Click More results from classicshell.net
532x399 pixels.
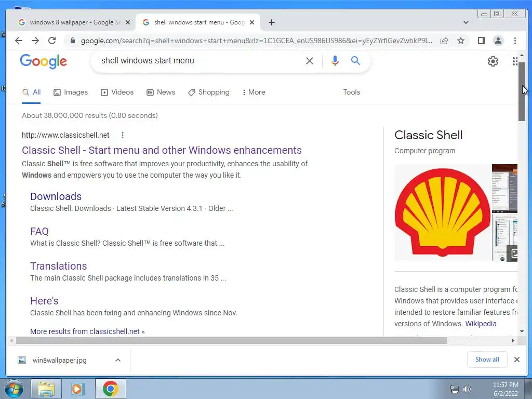pos(87,331)
